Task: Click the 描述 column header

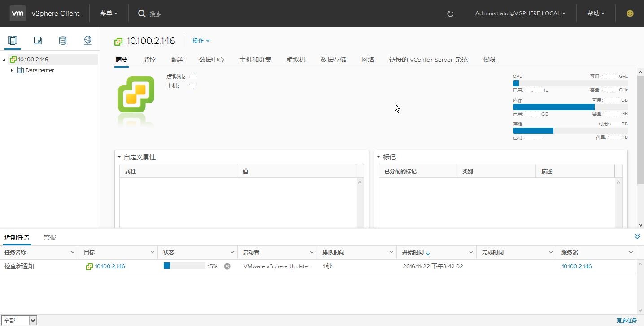Action: coord(575,171)
